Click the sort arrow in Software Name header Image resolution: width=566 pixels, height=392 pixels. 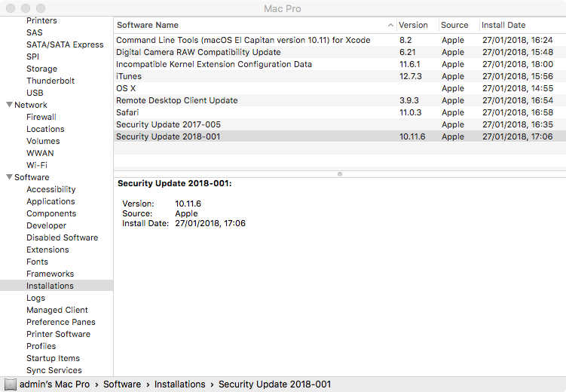click(x=390, y=25)
